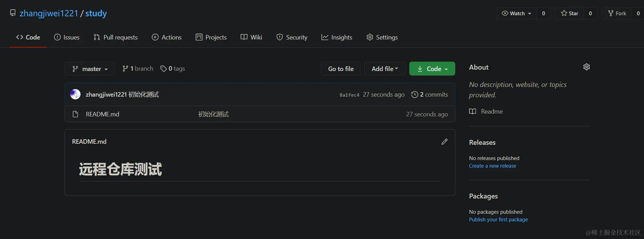Image resolution: width=644 pixels, height=239 pixels.
Task: Click Publish your first package
Action: (498, 220)
